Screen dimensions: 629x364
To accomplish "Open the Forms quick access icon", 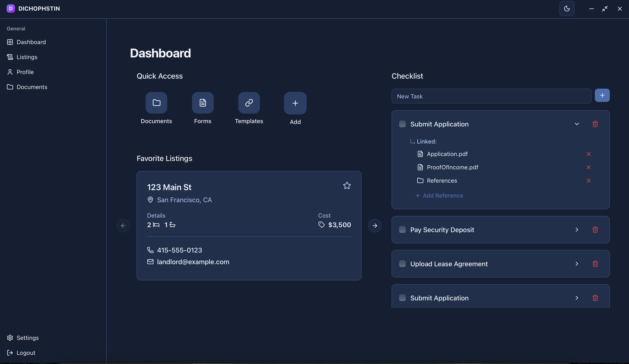I will click(202, 103).
